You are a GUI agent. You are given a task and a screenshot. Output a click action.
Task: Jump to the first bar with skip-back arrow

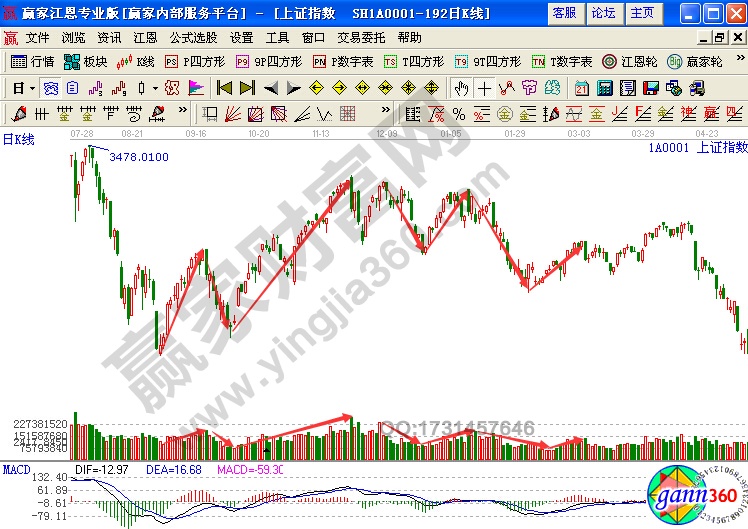(223, 88)
